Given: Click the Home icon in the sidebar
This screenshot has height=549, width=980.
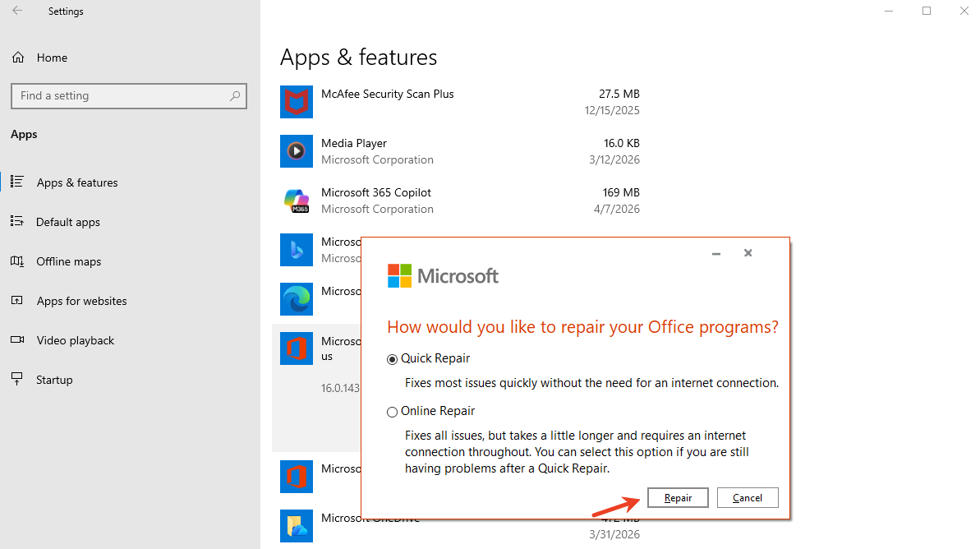Looking at the screenshot, I should coord(17,58).
